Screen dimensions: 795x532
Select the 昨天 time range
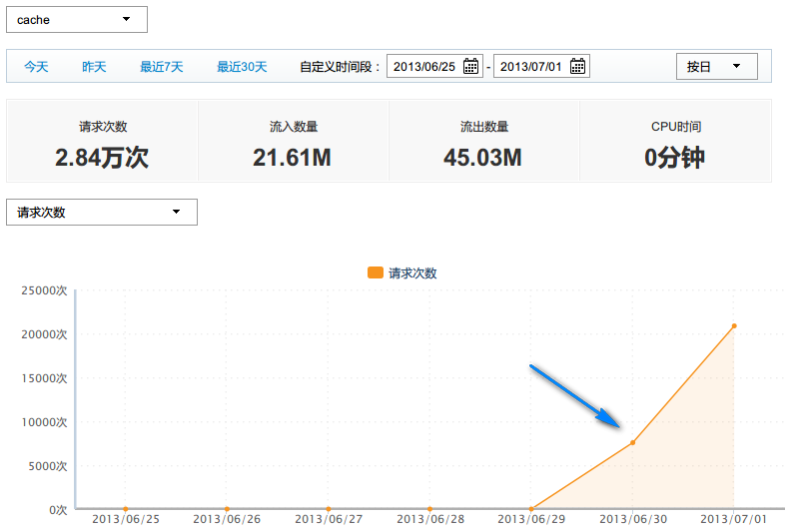pos(94,66)
